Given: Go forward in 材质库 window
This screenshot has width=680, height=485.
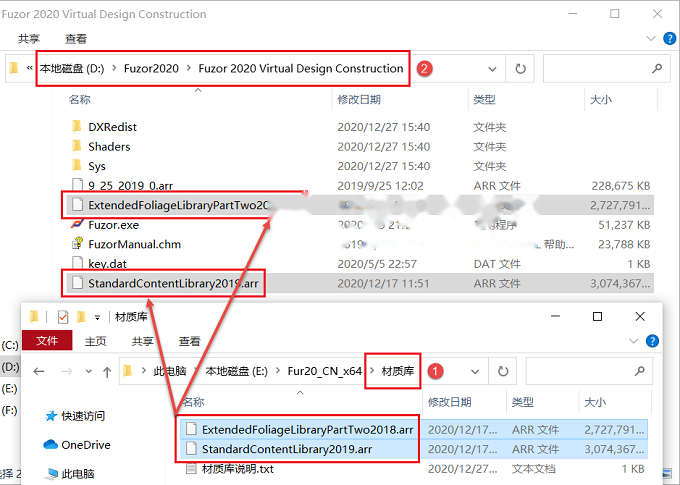Looking at the screenshot, I should [x=66, y=371].
